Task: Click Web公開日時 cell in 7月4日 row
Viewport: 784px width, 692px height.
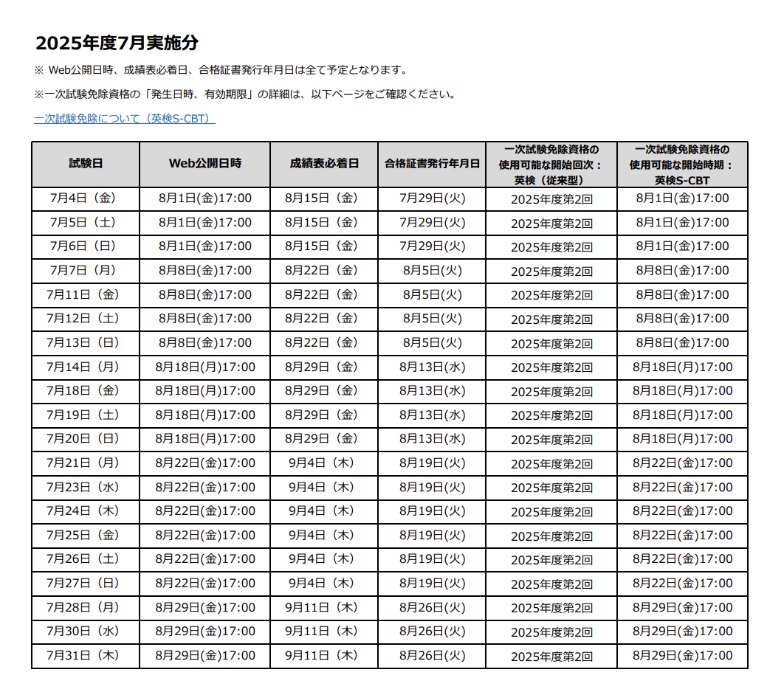Action: click(205, 199)
